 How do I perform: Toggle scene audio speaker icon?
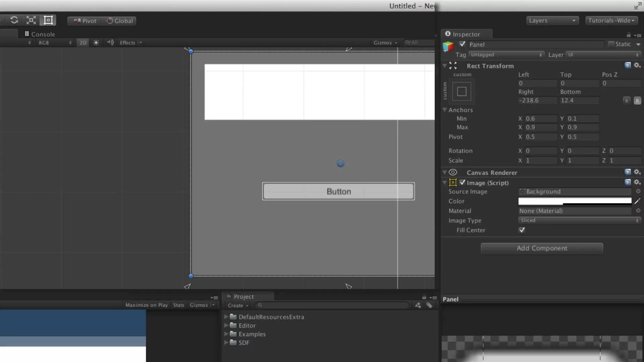tap(110, 43)
